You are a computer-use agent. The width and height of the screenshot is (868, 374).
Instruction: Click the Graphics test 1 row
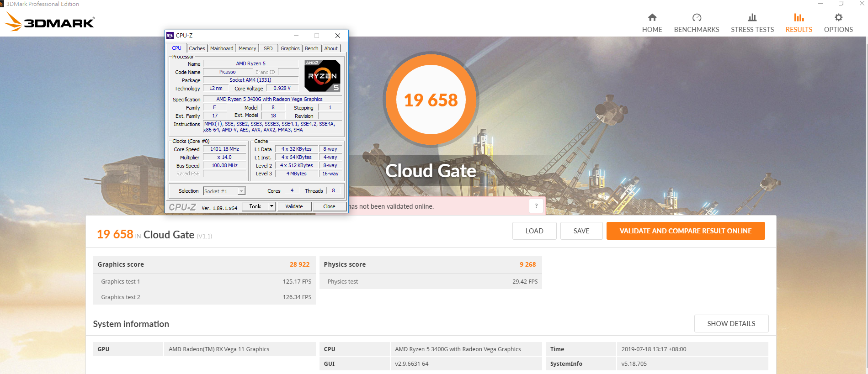tap(204, 282)
